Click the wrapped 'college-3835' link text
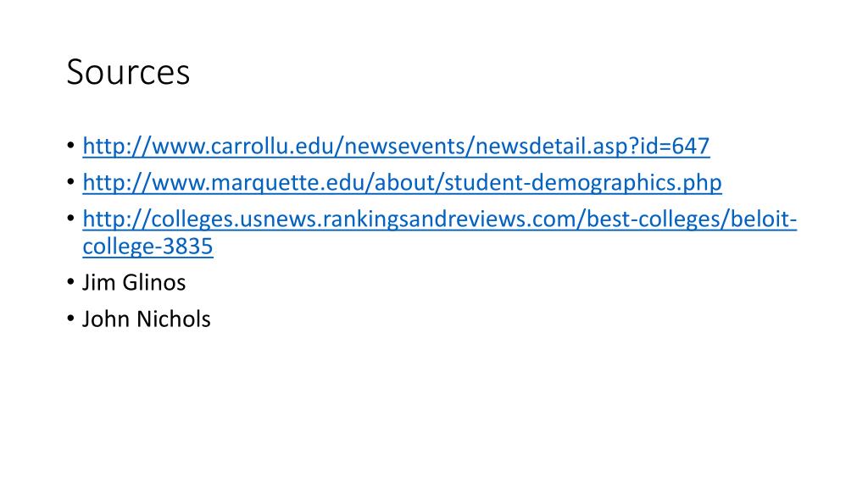Screen dimensions: 868x488 pyautogui.click(x=147, y=247)
